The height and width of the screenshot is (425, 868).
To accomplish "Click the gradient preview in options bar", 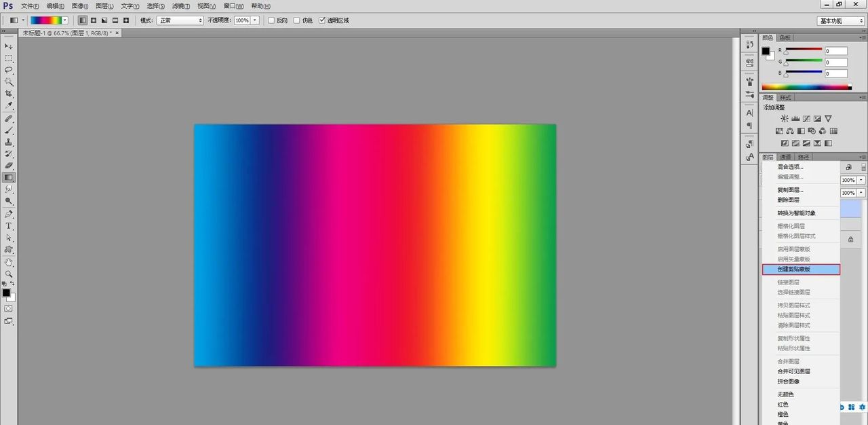I will click(45, 20).
